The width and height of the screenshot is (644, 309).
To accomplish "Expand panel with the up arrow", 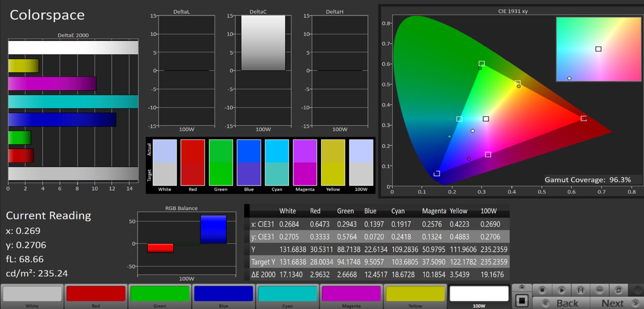I will [522, 287].
